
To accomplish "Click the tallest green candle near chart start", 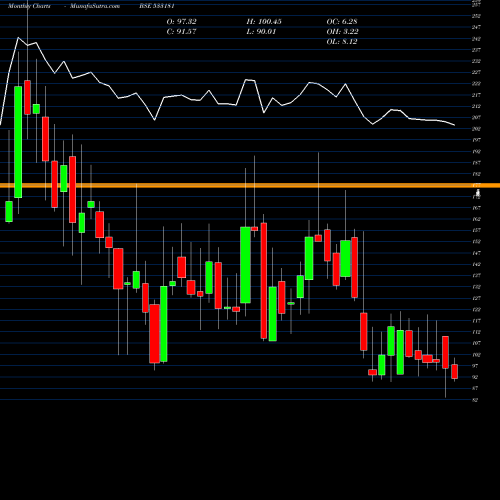I will point(18,142).
